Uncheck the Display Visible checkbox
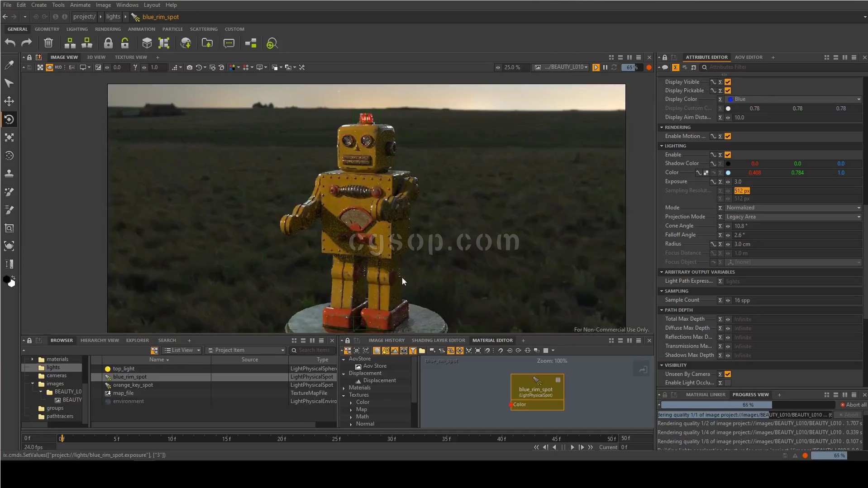This screenshot has height=488, width=868. coord(728,82)
